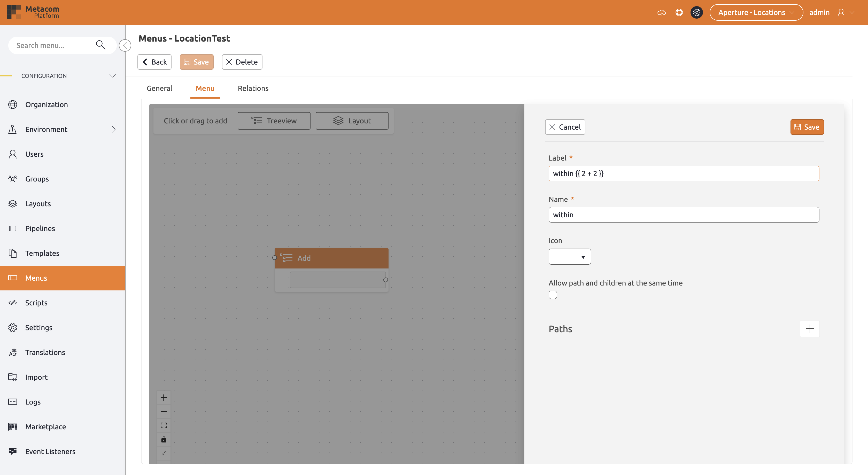Open Aperture - Locations environment selector
Image resolution: width=868 pixels, height=475 pixels.
[x=756, y=12]
